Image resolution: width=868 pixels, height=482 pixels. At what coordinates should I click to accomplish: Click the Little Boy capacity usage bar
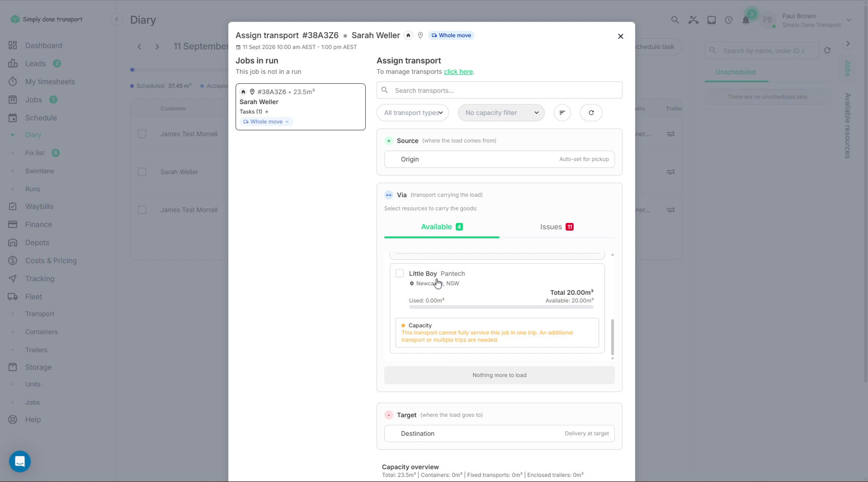[501, 307]
